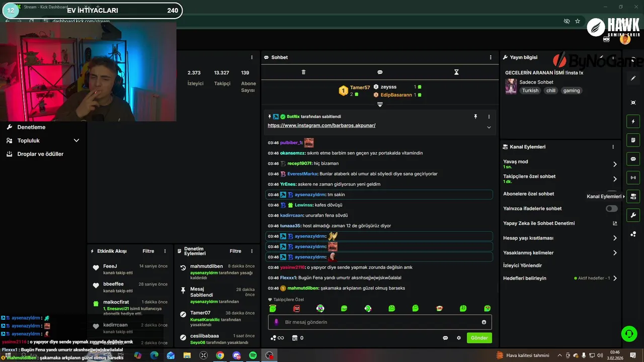Viewport: 644px width, 362px height.
Task: Click the Gönder send button
Action: point(479,338)
